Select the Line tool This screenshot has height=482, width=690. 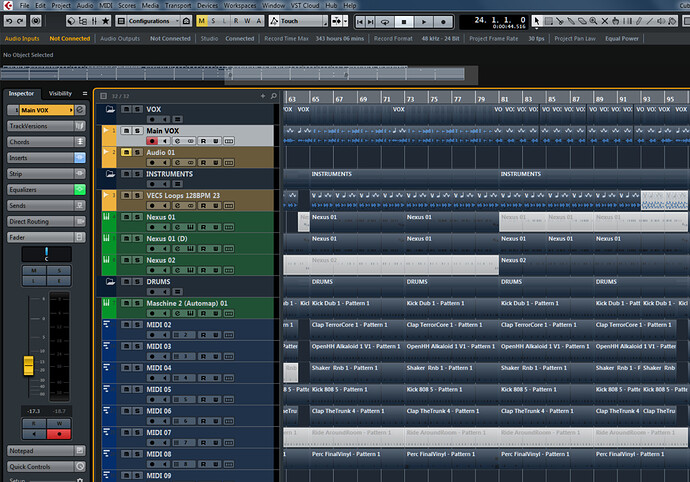point(650,21)
